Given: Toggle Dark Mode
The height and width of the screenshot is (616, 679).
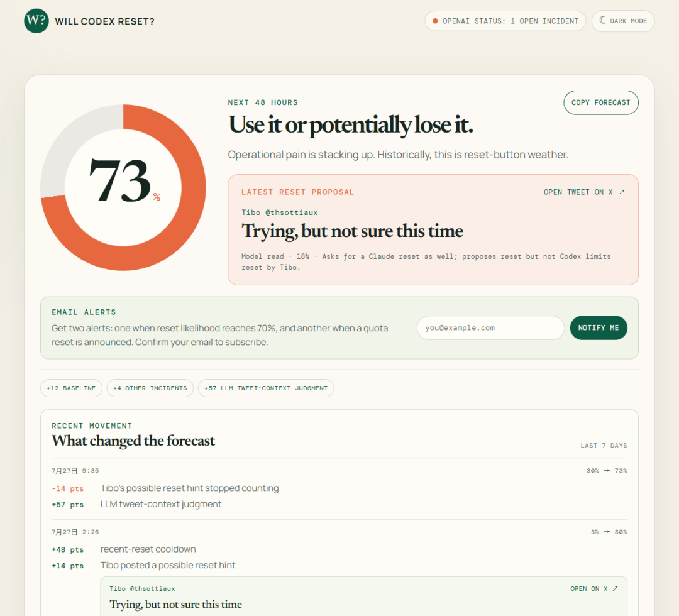Looking at the screenshot, I should point(622,21).
